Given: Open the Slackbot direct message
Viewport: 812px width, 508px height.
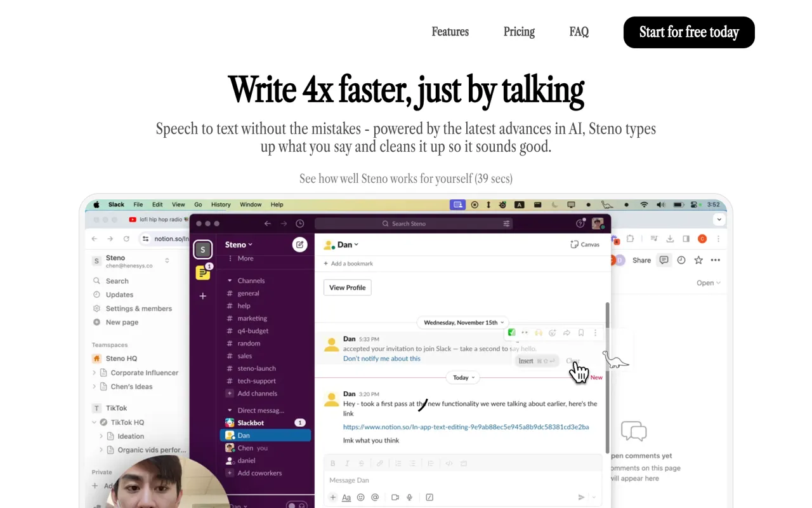Looking at the screenshot, I should (x=265, y=423).
